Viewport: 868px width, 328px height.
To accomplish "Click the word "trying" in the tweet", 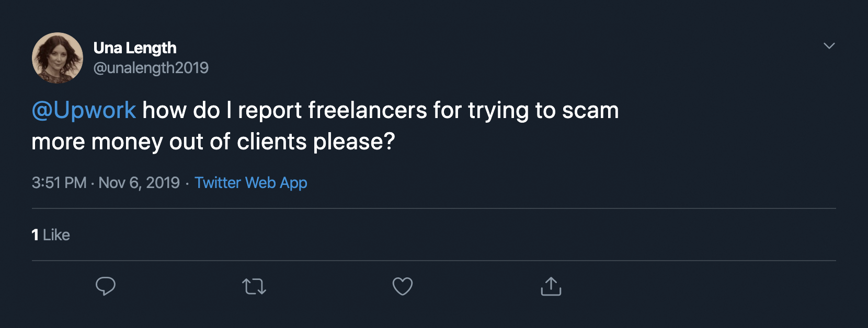I will tap(498, 110).
